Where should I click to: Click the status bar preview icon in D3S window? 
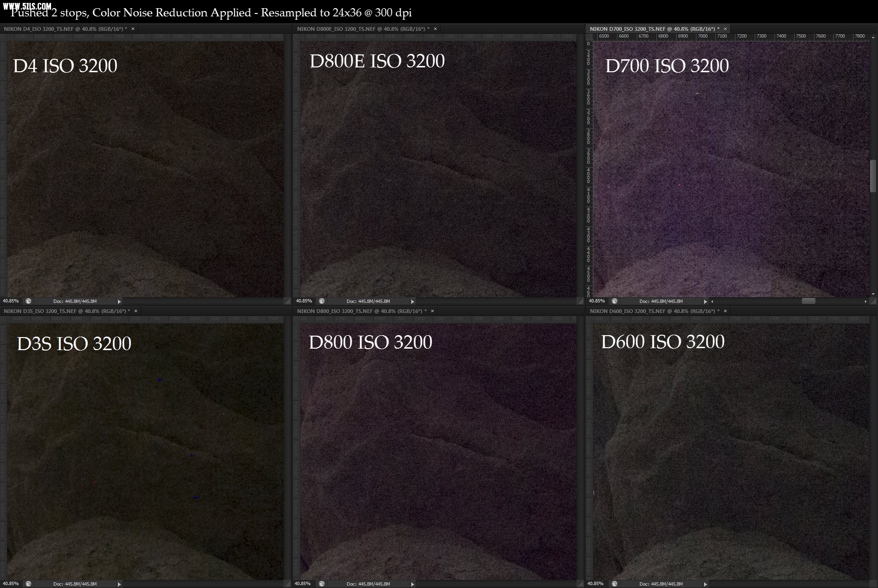point(28,584)
